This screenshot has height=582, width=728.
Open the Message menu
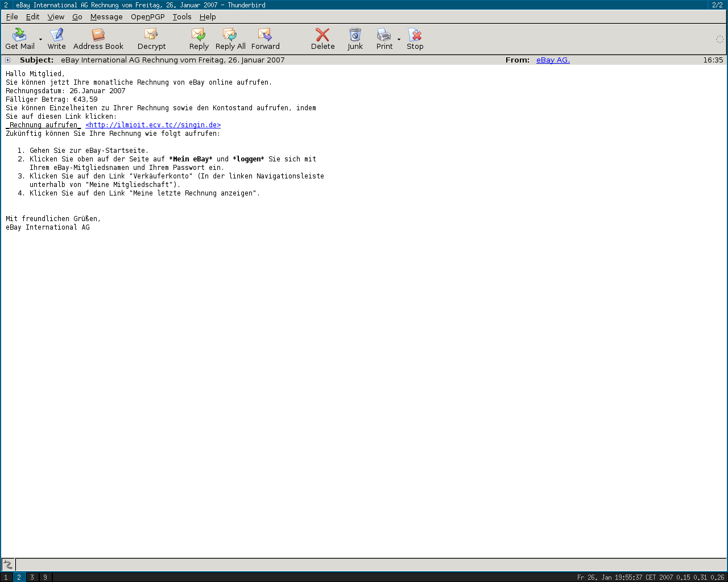point(106,17)
